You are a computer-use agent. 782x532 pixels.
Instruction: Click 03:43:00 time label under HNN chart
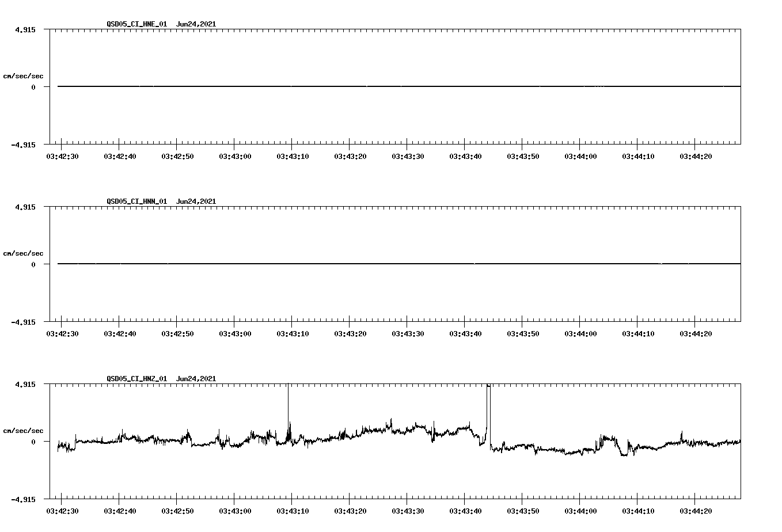click(x=235, y=333)
